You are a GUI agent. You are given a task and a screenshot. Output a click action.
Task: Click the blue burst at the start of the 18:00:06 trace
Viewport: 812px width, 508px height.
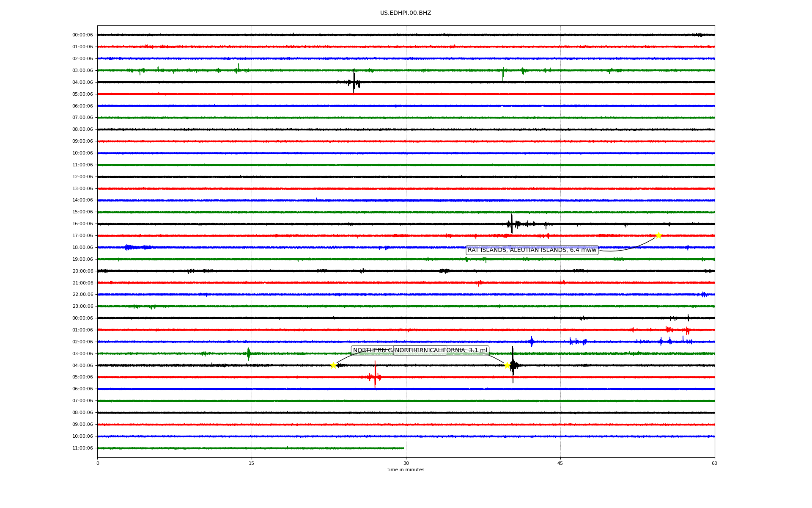129,247
